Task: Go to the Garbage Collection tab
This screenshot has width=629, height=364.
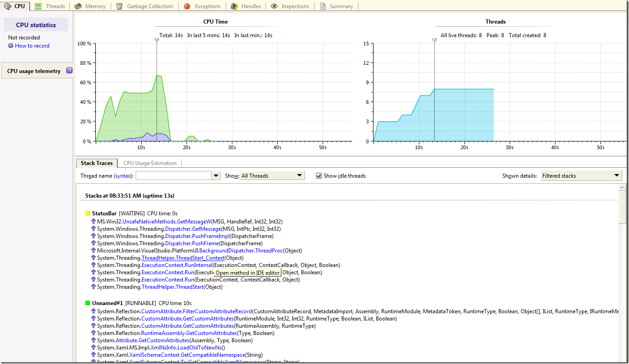Action: click(144, 6)
